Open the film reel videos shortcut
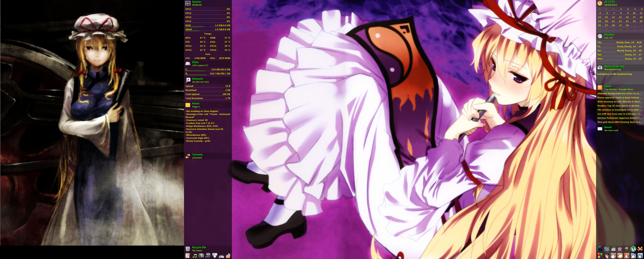 [208, 255]
